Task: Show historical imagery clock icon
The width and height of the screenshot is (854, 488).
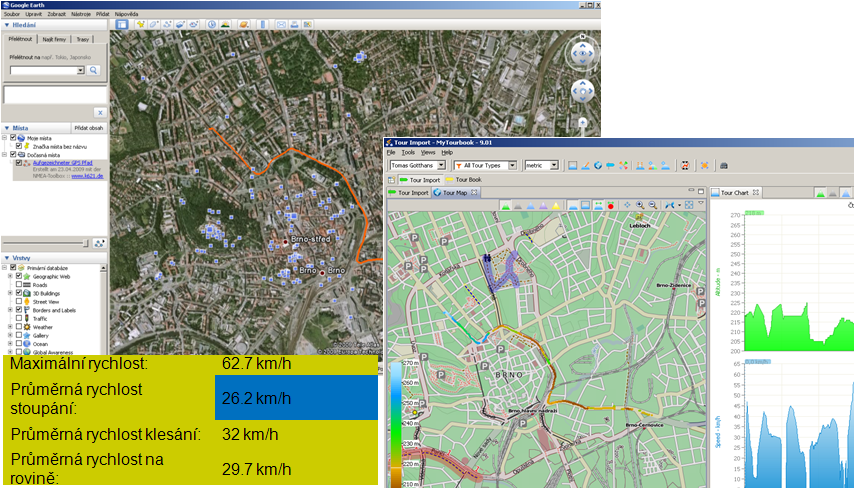Action: (212, 25)
